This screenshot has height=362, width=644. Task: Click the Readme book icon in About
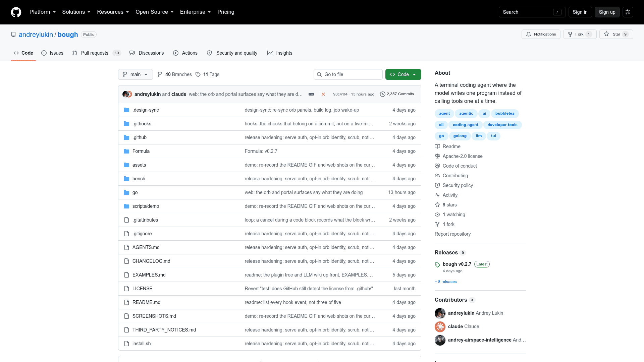click(x=437, y=146)
